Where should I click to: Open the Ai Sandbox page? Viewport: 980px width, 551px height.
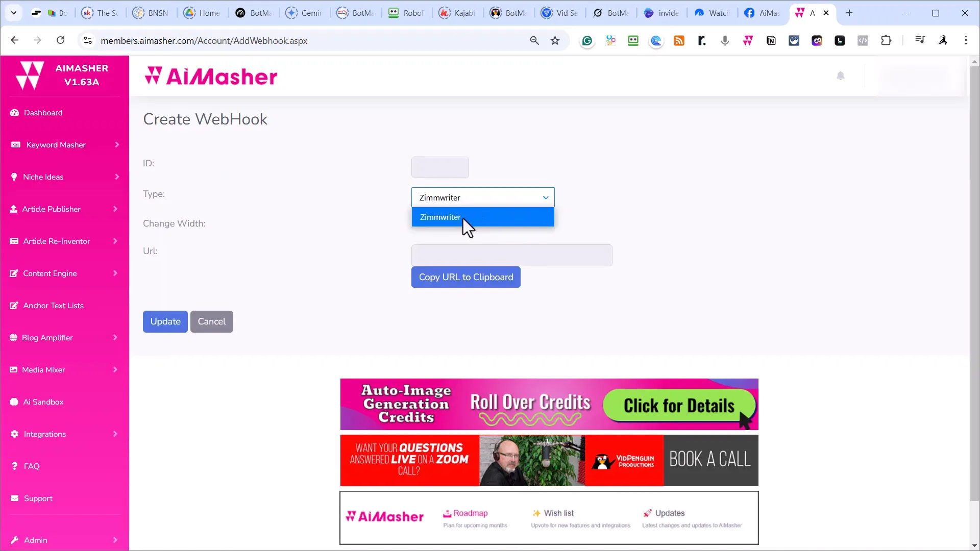coord(43,402)
